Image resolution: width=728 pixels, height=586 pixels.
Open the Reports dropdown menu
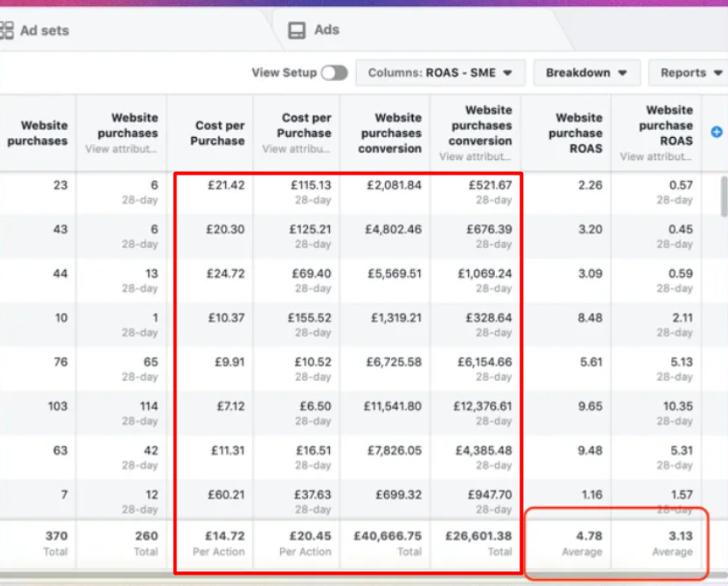(x=688, y=73)
